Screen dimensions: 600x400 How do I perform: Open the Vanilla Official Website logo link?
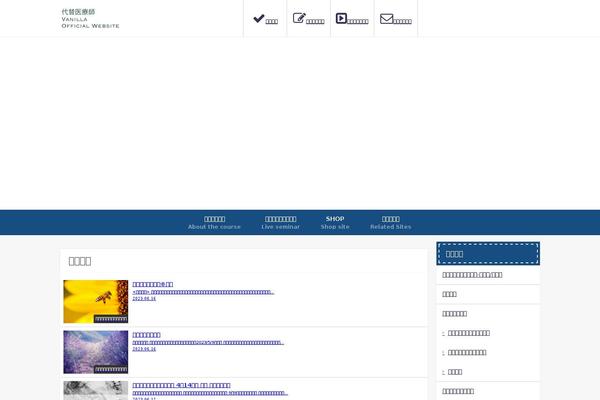(x=90, y=18)
